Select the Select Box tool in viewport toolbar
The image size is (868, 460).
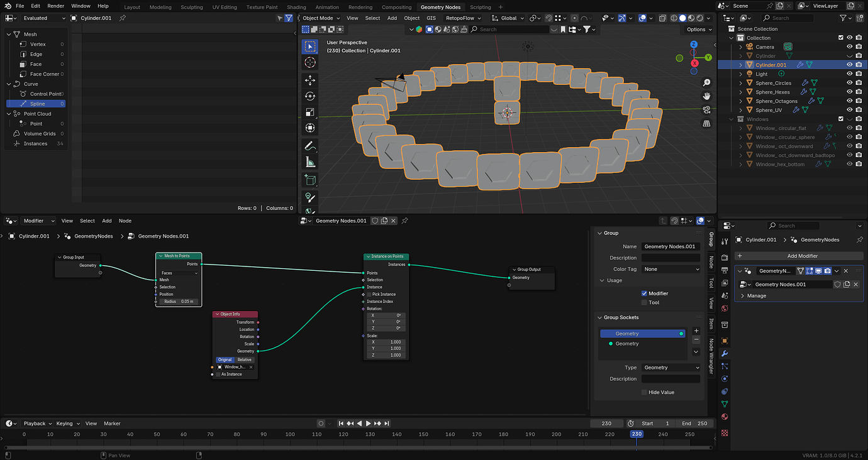[x=309, y=47]
